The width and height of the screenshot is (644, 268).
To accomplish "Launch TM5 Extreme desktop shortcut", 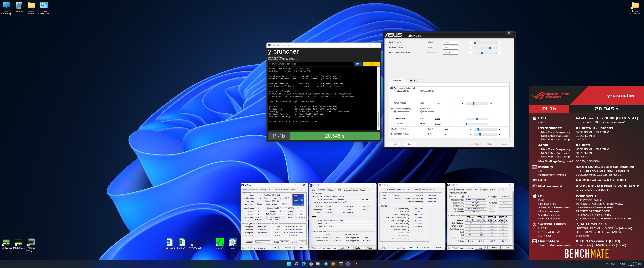I will click(x=19, y=244).
